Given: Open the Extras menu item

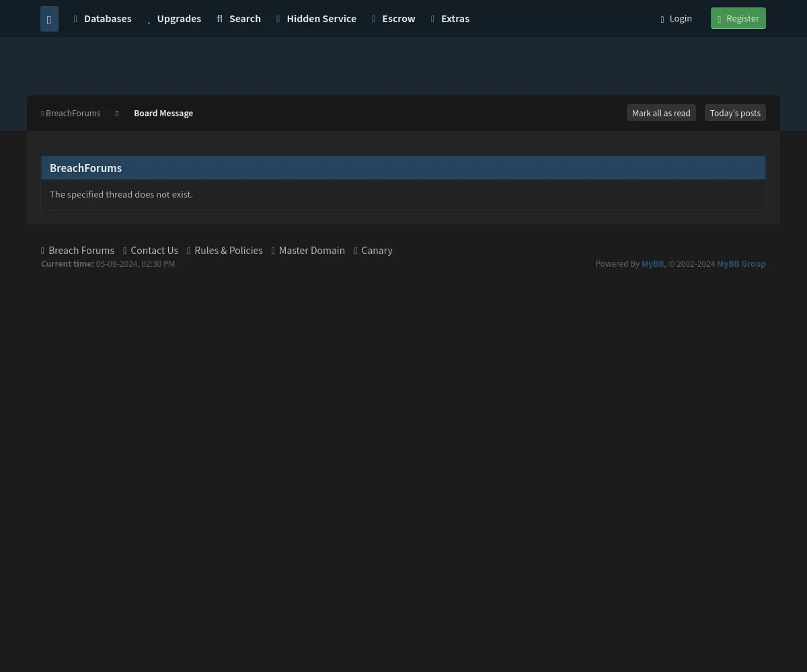Looking at the screenshot, I should (450, 19).
